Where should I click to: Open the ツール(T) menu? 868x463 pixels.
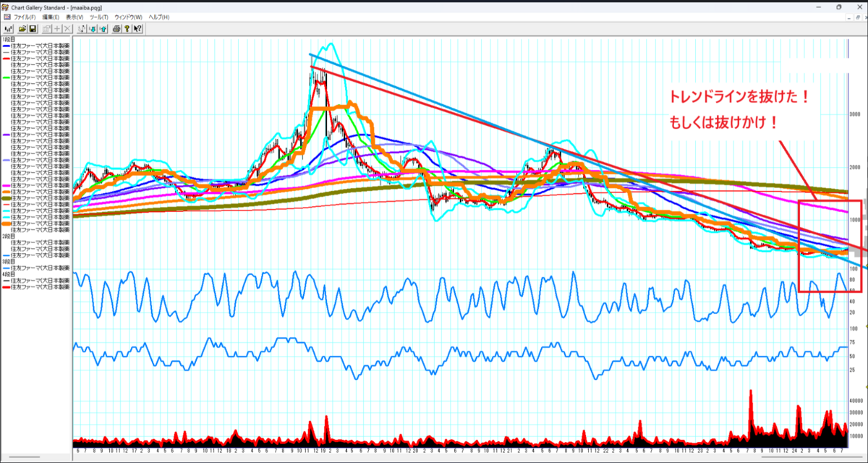[x=99, y=17]
